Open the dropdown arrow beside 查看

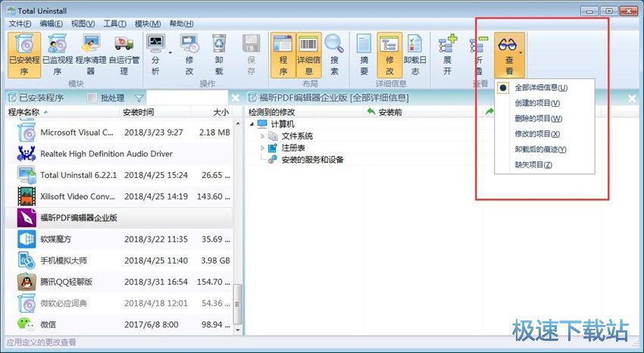(x=521, y=52)
